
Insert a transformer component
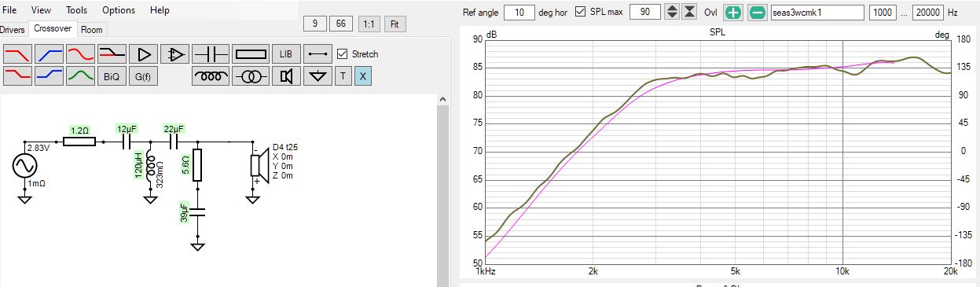[251, 76]
